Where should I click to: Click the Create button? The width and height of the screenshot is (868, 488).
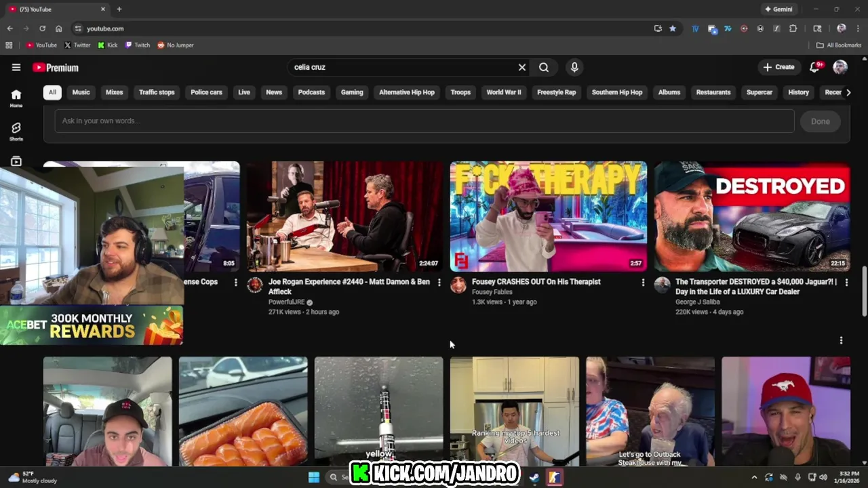(778, 67)
